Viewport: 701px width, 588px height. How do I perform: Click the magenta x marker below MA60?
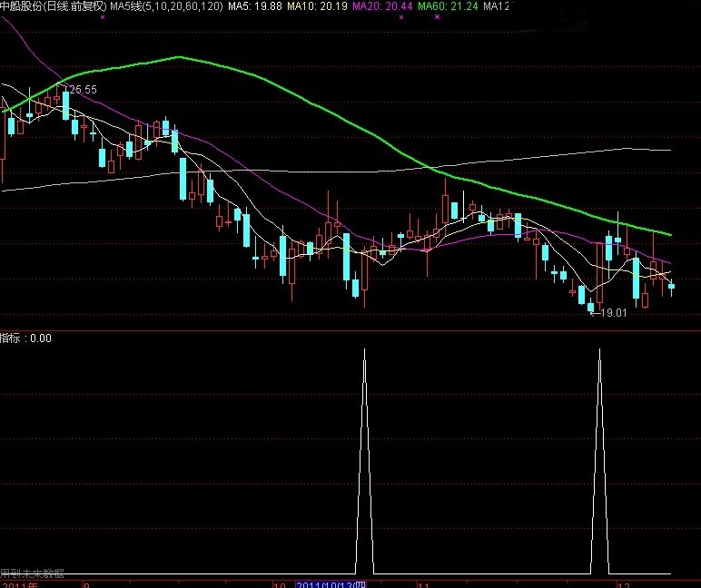click(x=437, y=16)
